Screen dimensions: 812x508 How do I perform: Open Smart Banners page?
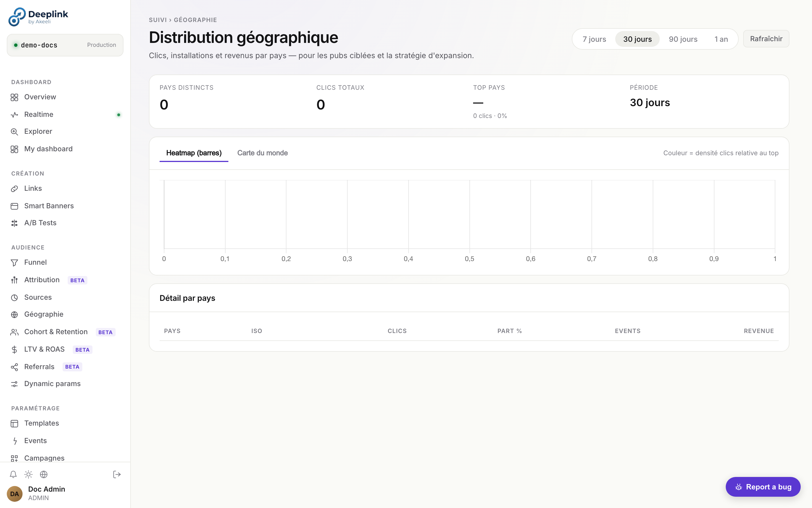(65, 206)
